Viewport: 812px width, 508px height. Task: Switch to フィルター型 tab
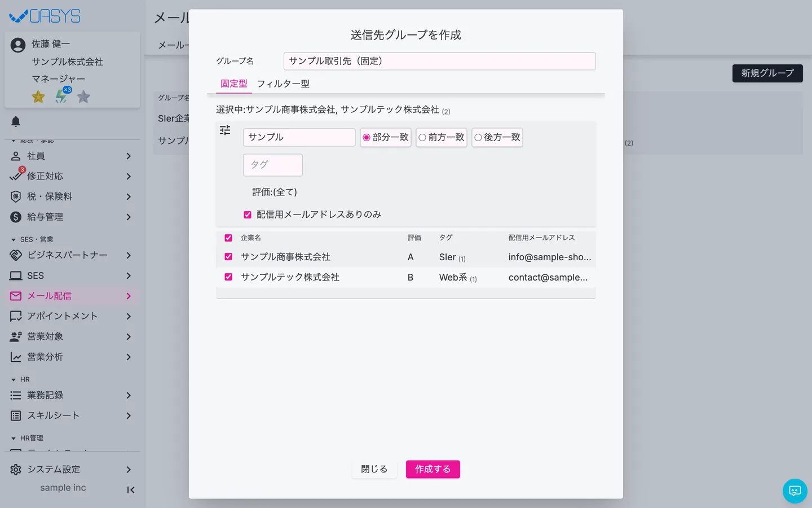(x=283, y=84)
